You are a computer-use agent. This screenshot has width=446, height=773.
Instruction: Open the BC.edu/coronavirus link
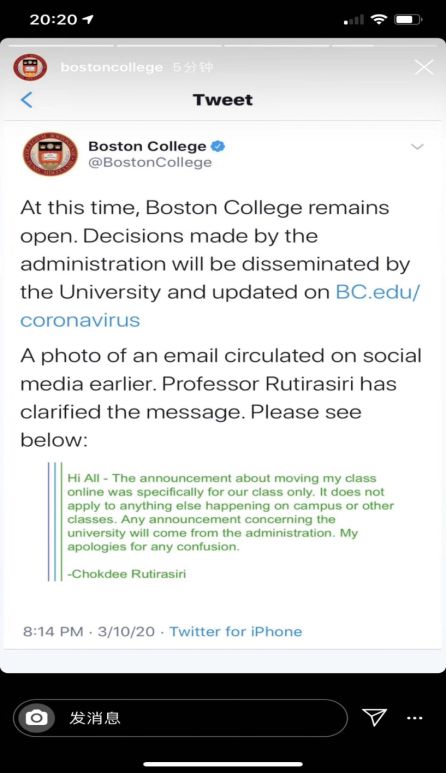click(220, 306)
